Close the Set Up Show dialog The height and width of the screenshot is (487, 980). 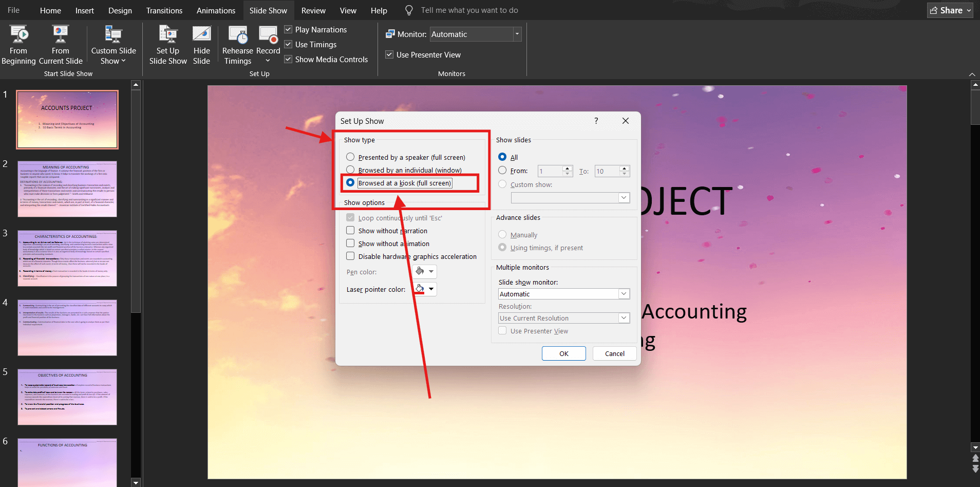pyautogui.click(x=625, y=121)
